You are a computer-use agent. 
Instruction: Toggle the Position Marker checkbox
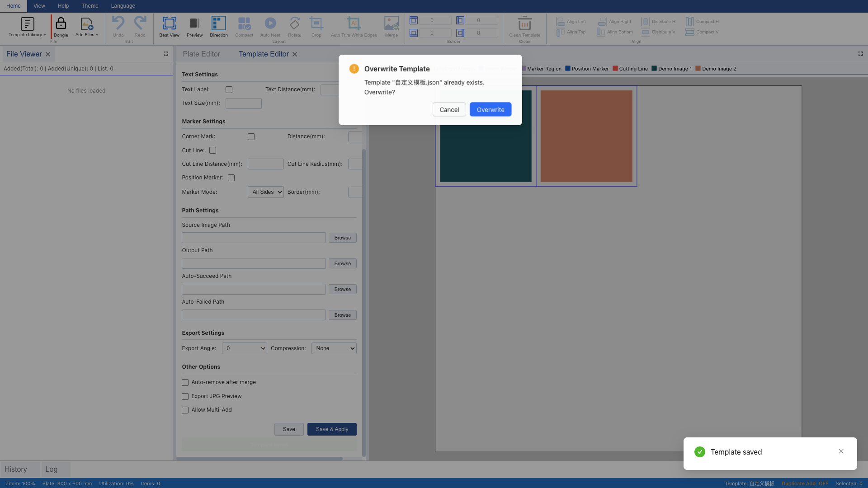(231, 178)
